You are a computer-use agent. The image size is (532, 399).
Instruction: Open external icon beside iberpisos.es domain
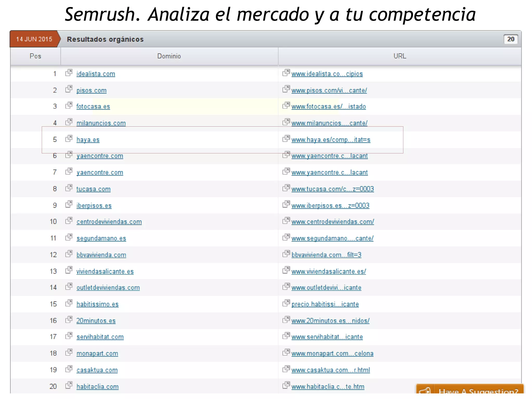[69, 204]
